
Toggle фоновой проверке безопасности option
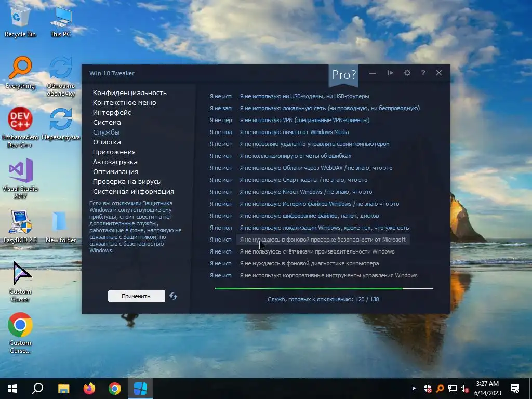(x=323, y=240)
